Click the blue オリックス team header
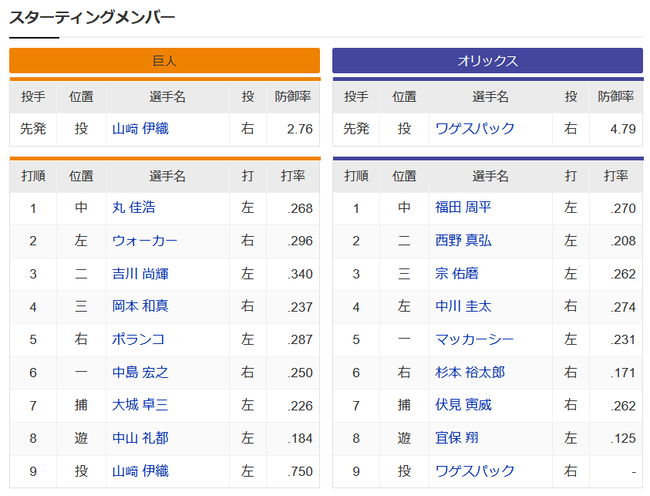The image size is (650, 496). [x=488, y=60]
